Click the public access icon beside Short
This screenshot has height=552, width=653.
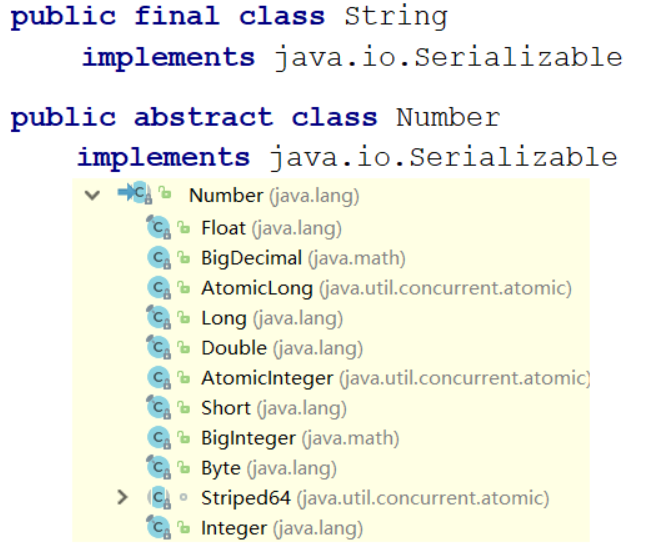[183, 407]
